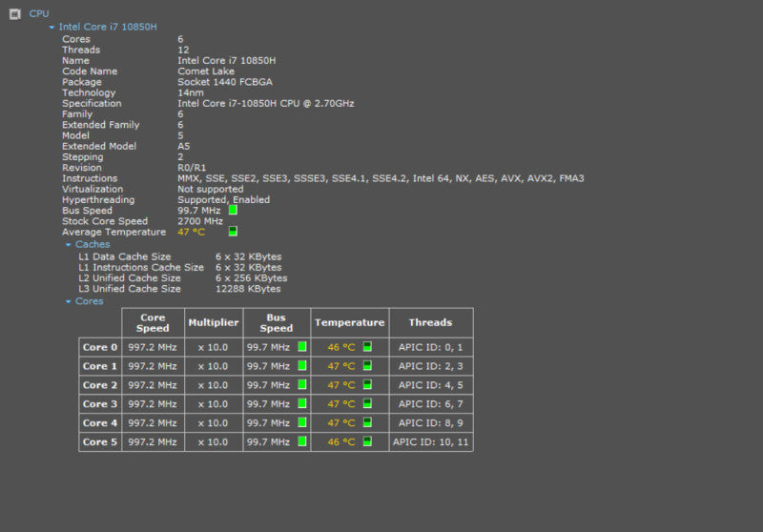The height and width of the screenshot is (532, 763).
Task: Click Core 4 temperature graph icon
Action: [367, 422]
